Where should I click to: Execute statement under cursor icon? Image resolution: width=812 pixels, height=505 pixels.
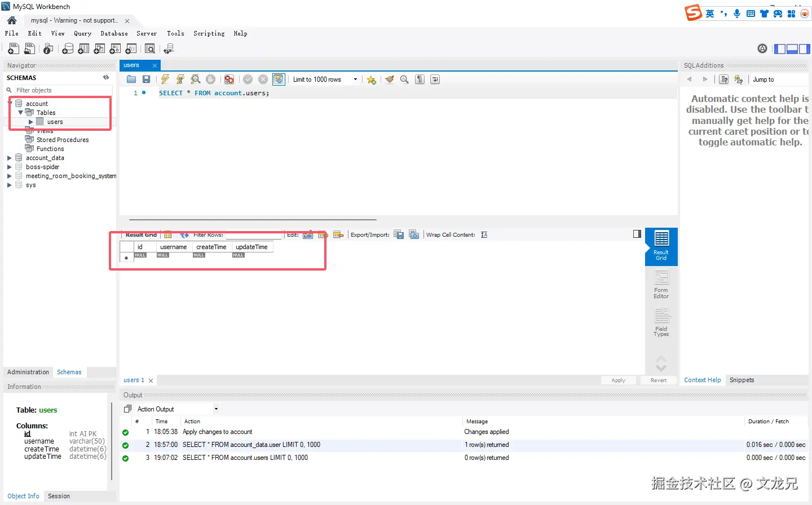[180, 79]
